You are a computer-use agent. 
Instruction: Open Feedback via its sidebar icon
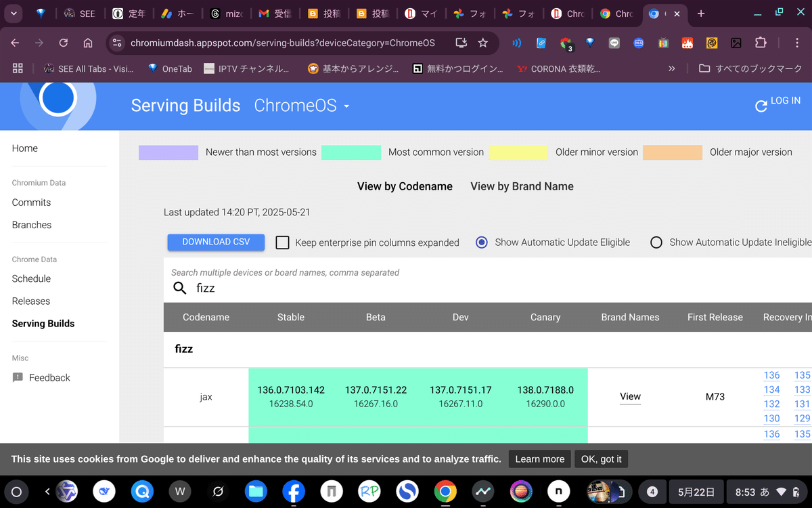click(16, 377)
